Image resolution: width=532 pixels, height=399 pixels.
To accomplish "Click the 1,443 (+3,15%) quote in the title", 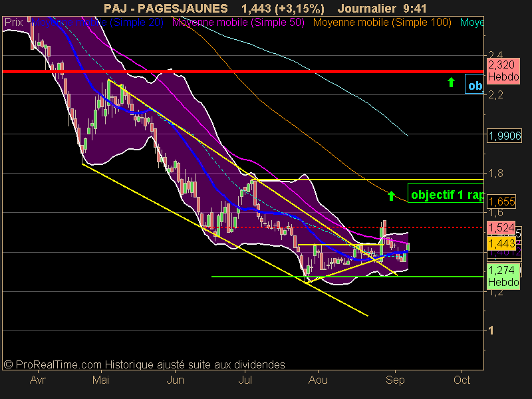I will tap(283, 8).
